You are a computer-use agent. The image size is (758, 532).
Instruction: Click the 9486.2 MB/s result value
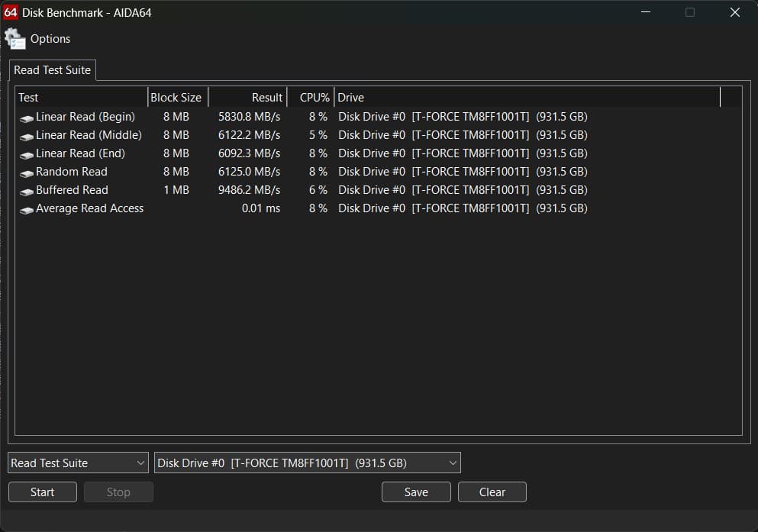pyautogui.click(x=249, y=190)
